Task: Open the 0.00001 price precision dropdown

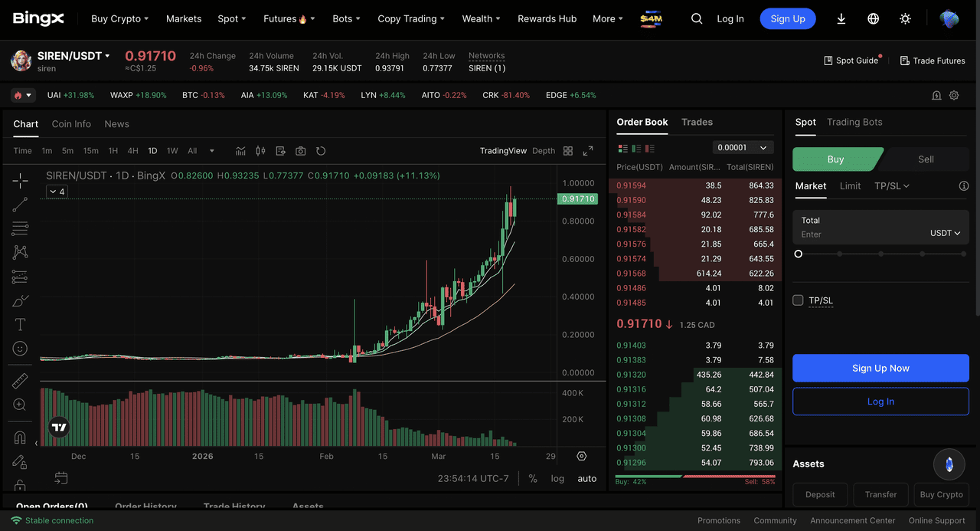Action: [743, 147]
